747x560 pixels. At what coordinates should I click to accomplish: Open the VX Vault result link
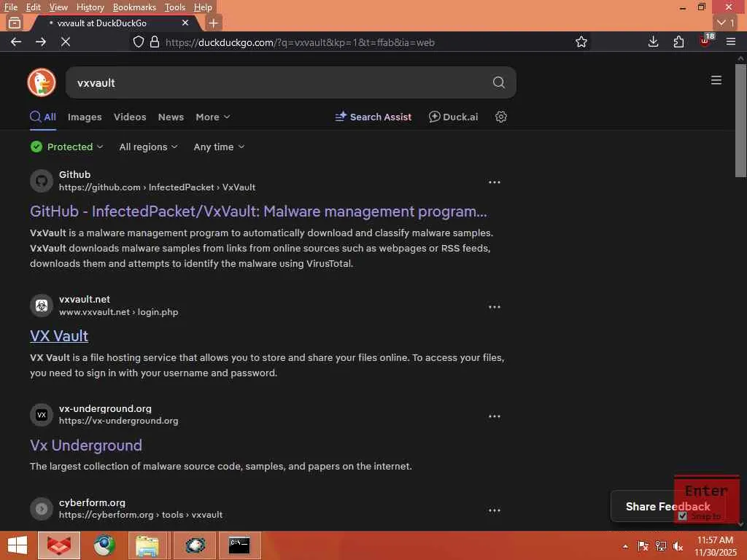pyautogui.click(x=59, y=336)
